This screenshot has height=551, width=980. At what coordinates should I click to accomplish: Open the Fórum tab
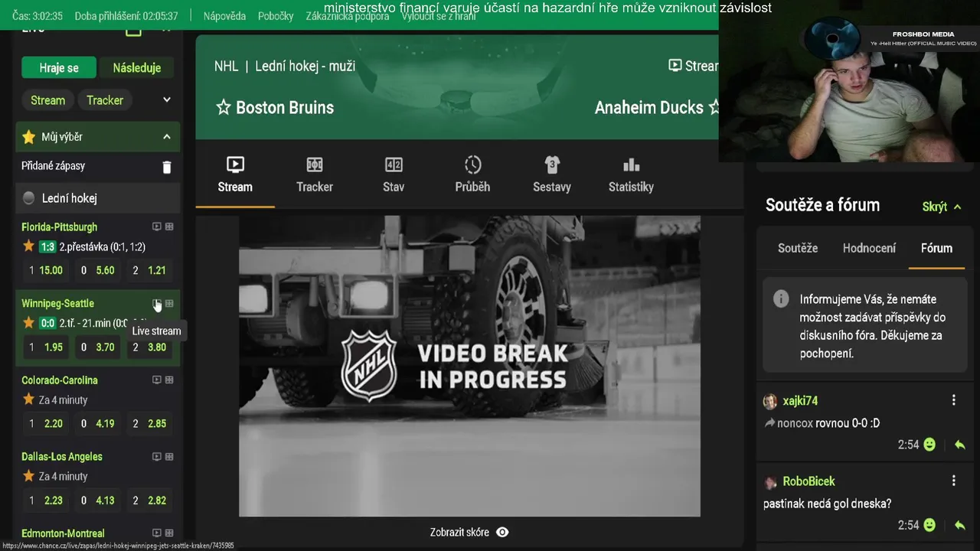pos(936,248)
